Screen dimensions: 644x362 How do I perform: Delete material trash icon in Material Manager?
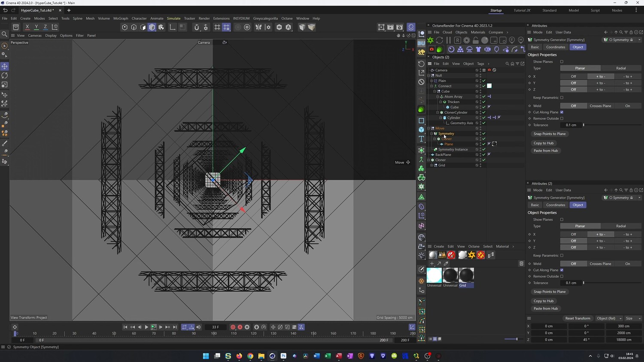(522, 263)
